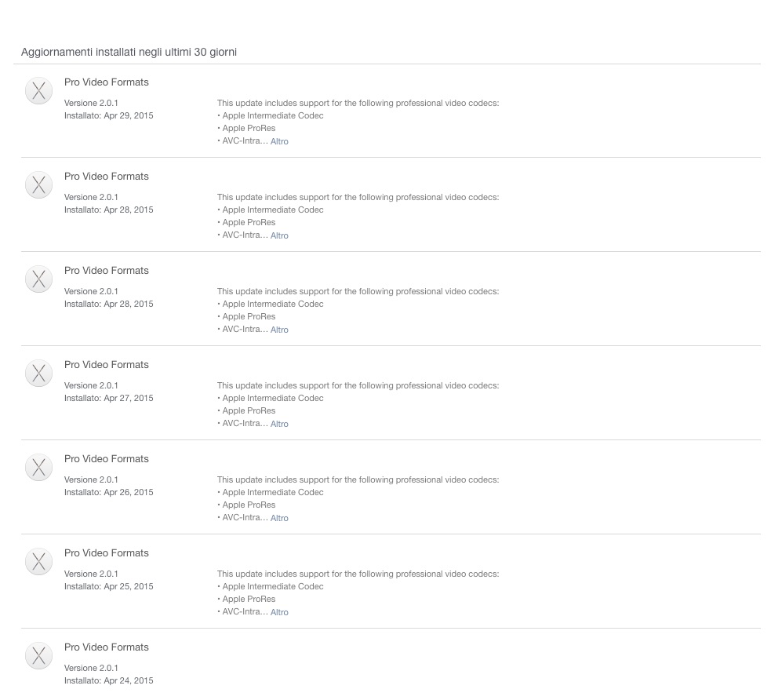771x700 pixels.
Task: Click 'Aggiornamenti installati negli ultimi 30 giorni' heading
Action: 129,52
